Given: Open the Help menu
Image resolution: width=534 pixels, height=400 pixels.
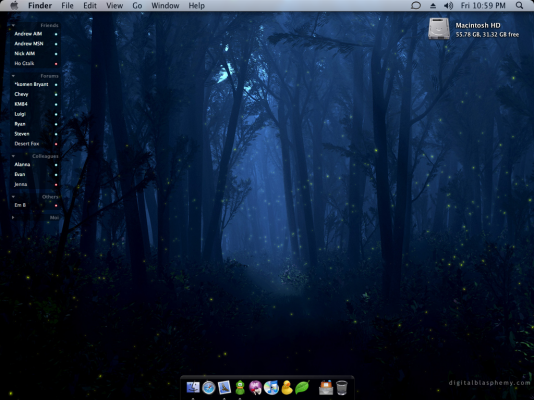Looking at the screenshot, I should pos(197,5).
